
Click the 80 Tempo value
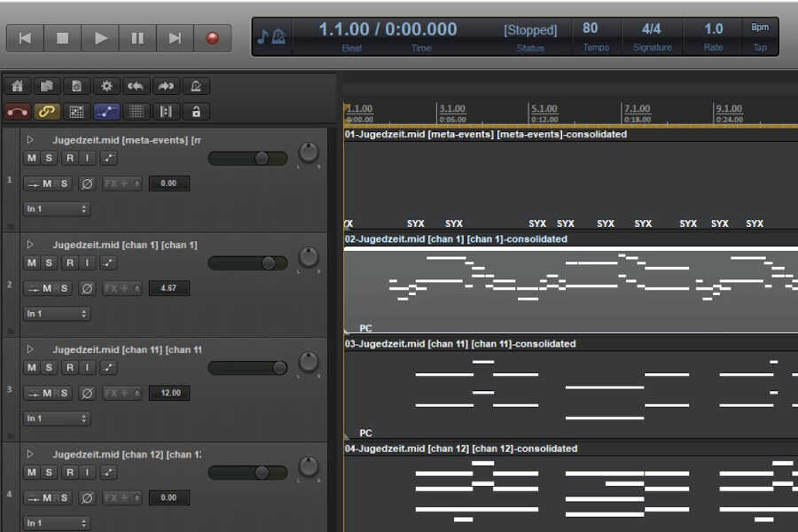point(591,28)
